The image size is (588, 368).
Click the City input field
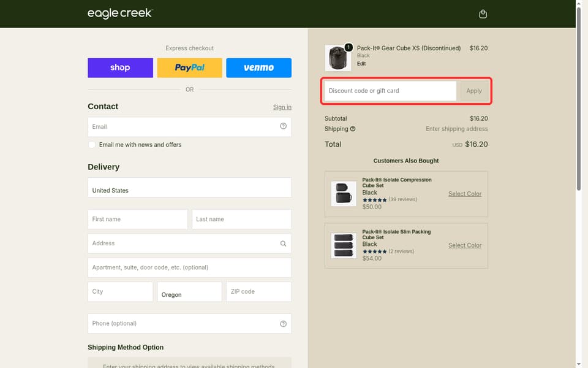(x=121, y=292)
